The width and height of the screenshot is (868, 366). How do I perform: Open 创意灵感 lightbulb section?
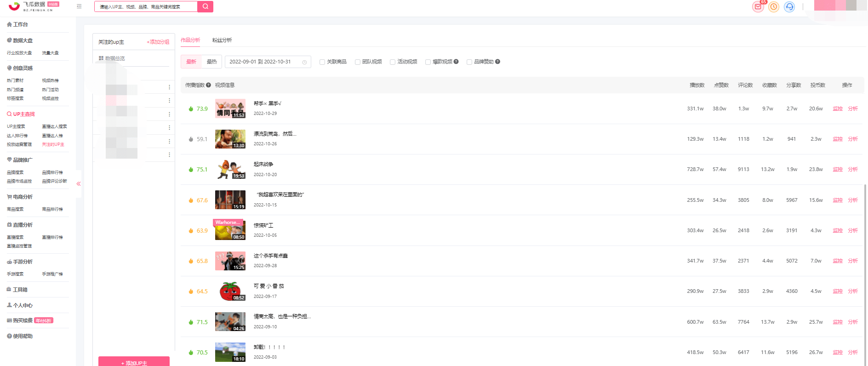click(x=20, y=68)
